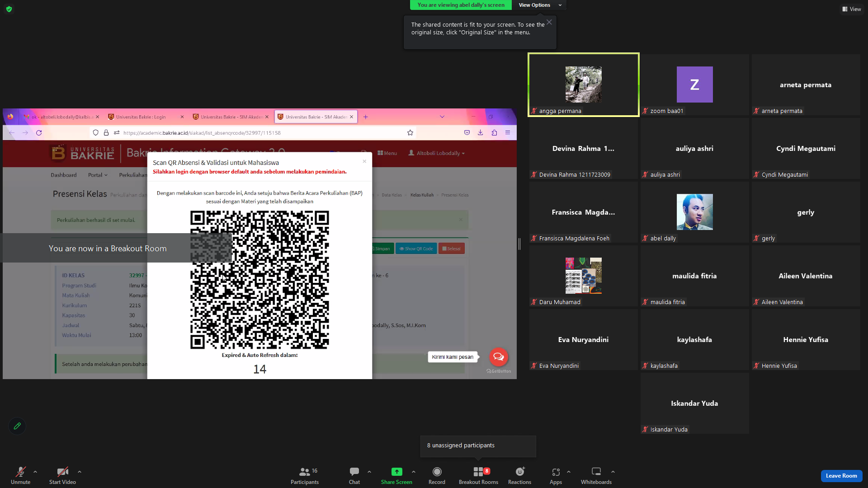Click Dashboard in navigation bar
Image resolution: width=868 pixels, height=488 pixels.
click(x=64, y=175)
